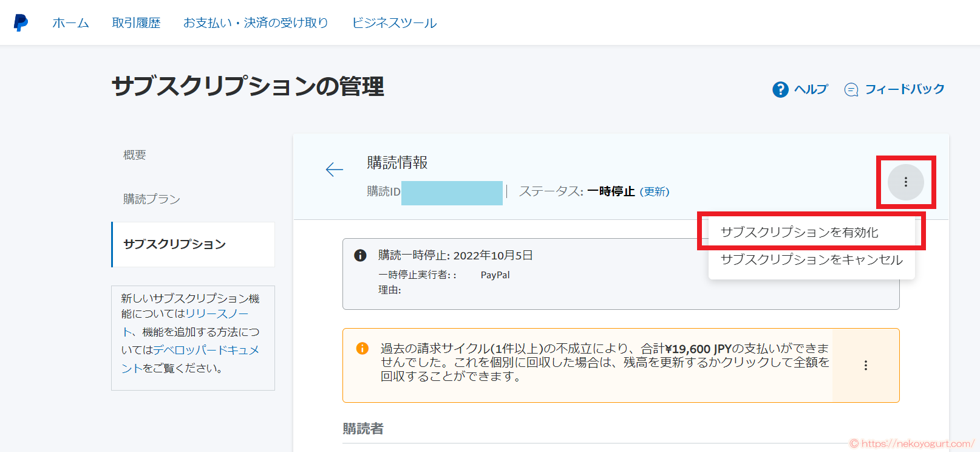
Task: Go back using the left arrow icon
Action: (x=335, y=169)
